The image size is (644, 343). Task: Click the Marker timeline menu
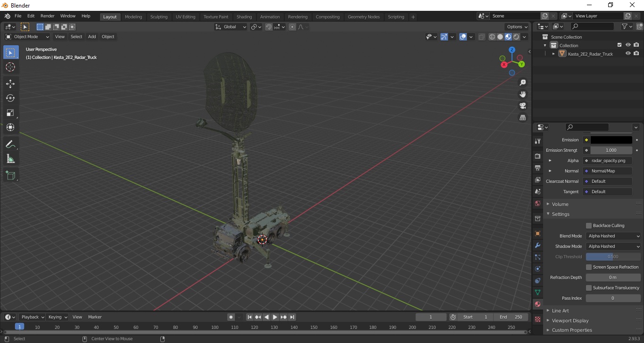click(x=95, y=317)
